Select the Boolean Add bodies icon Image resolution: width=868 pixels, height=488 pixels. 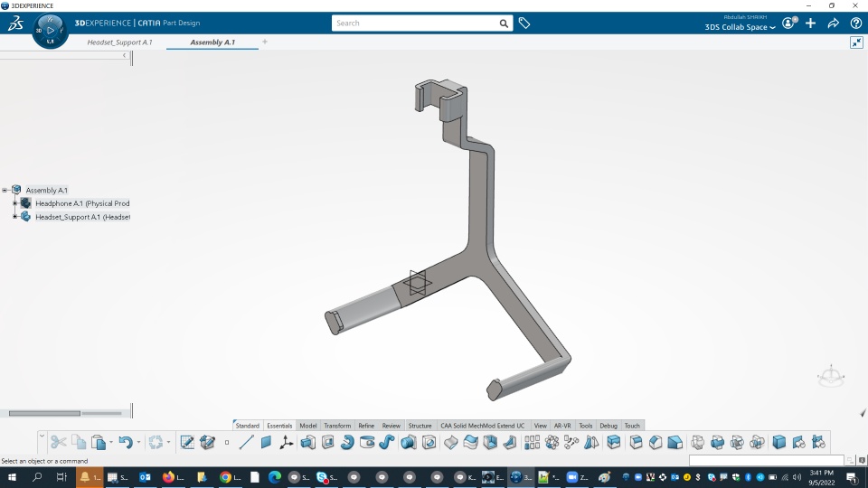pos(717,442)
